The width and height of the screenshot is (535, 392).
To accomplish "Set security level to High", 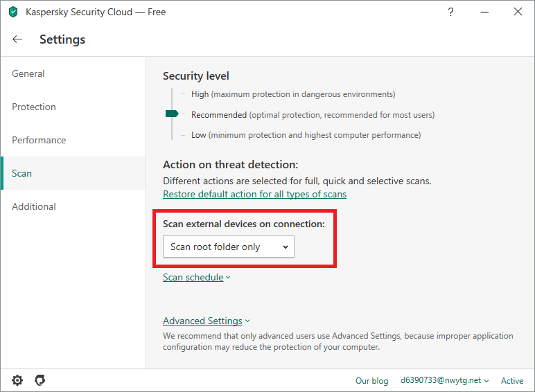I will 200,93.
